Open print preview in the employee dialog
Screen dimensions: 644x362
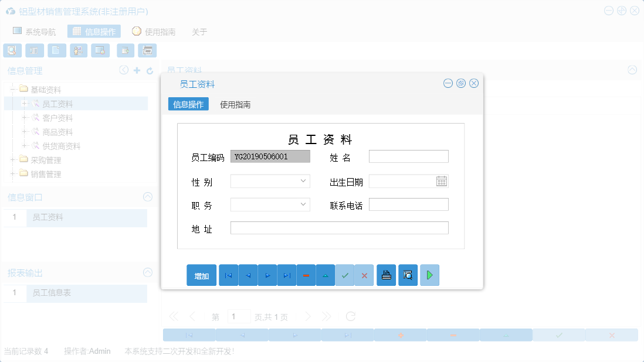click(408, 275)
